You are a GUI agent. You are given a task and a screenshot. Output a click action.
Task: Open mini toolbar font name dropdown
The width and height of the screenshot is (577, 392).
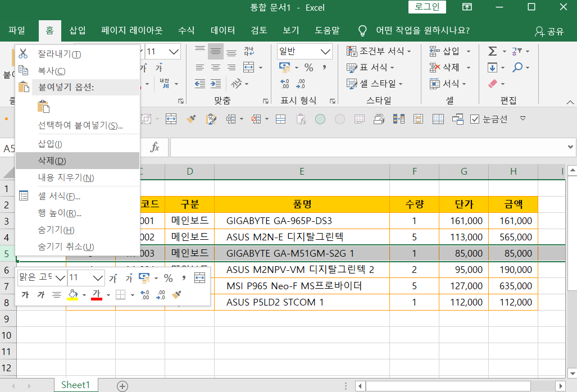pyautogui.click(x=60, y=277)
